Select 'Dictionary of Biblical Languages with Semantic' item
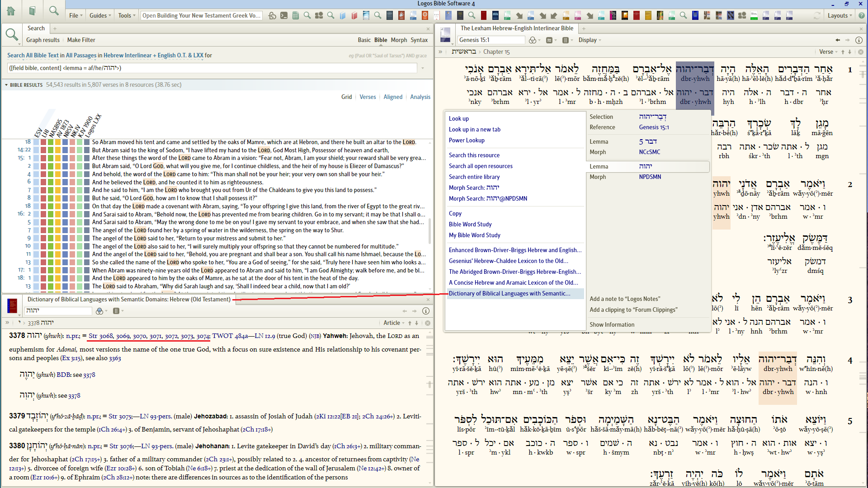868x488 pixels. [514, 294]
